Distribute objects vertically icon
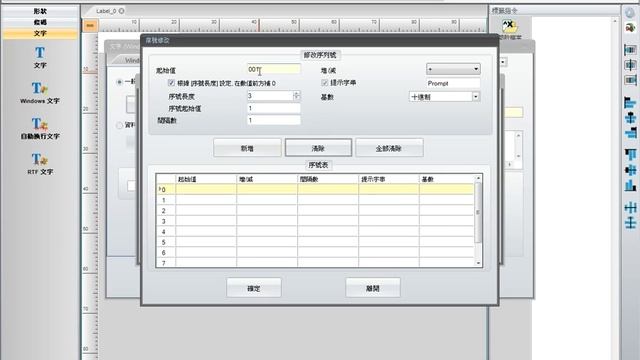640x360 pixels. pos(630,223)
